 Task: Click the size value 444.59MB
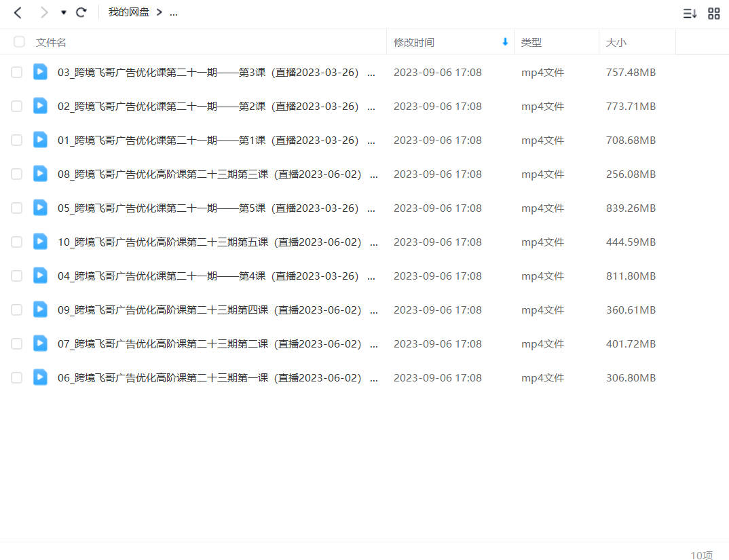pos(631,242)
